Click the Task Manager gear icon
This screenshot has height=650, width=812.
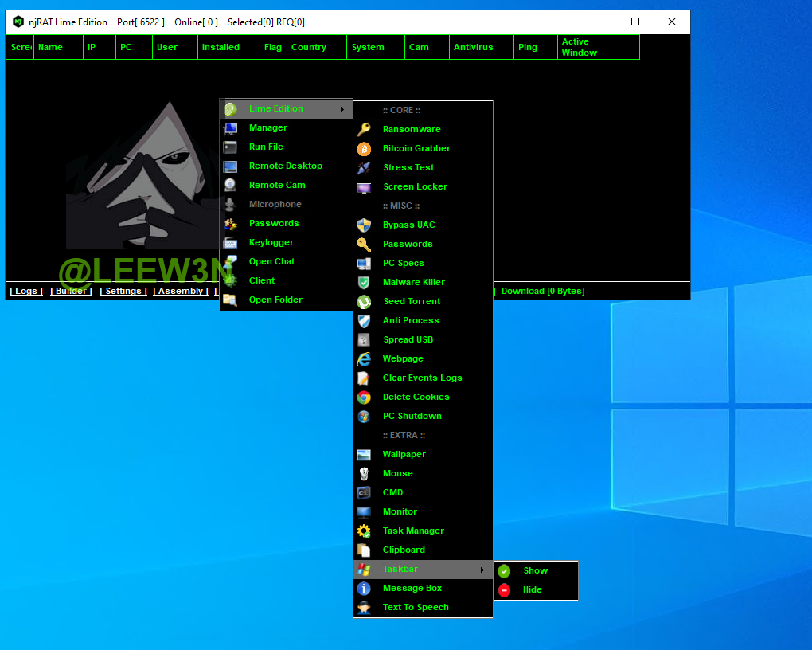pos(364,531)
